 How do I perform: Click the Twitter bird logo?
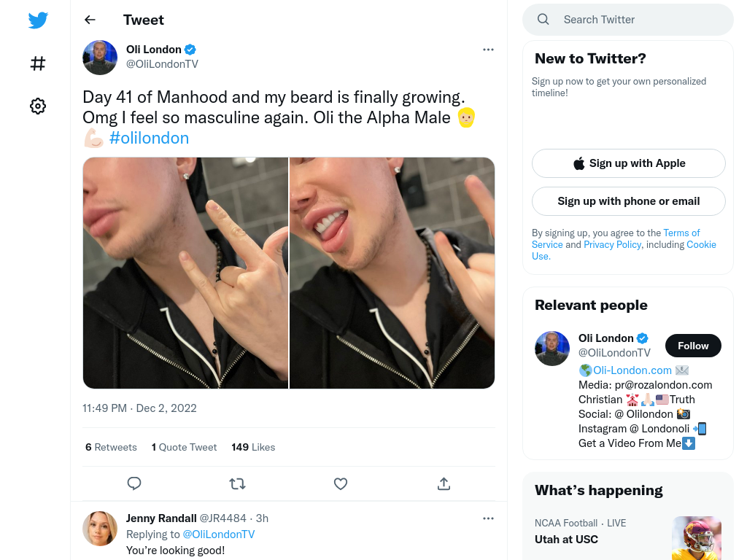tap(38, 20)
